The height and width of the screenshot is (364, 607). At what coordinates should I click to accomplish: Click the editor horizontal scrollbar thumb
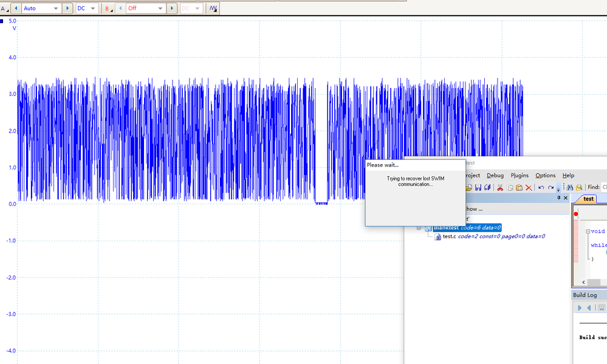pos(594,283)
